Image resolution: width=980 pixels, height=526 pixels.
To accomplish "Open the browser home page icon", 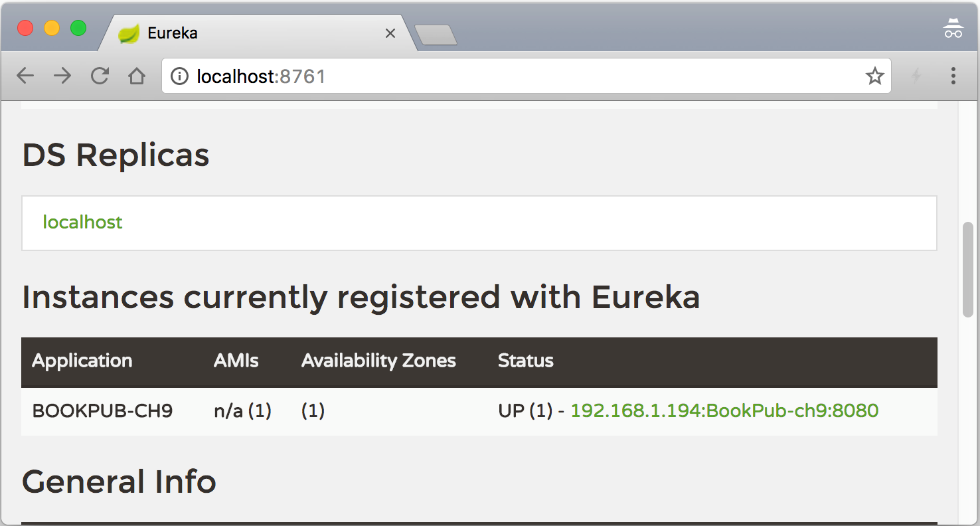I will coord(137,76).
